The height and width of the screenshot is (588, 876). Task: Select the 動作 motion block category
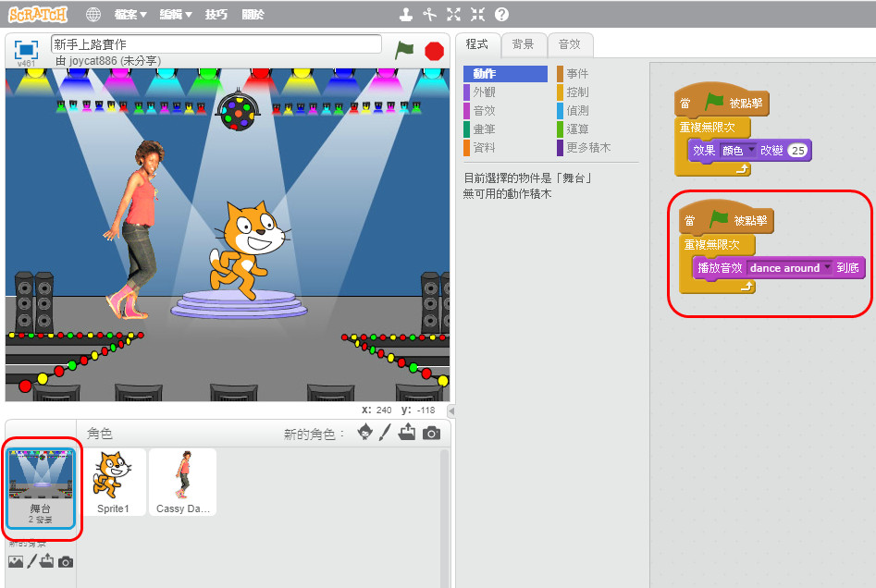coord(505,74)
